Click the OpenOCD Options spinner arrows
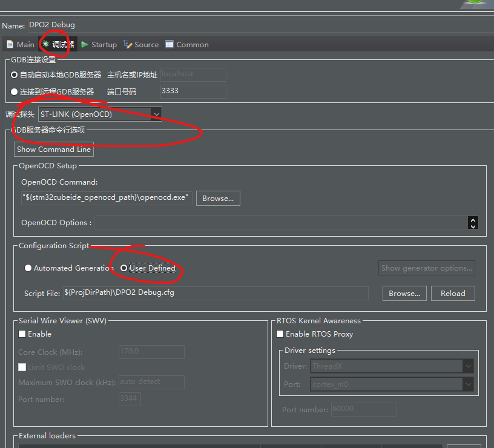The width and height of the screenshot is (494, 448). coord(473,223)
